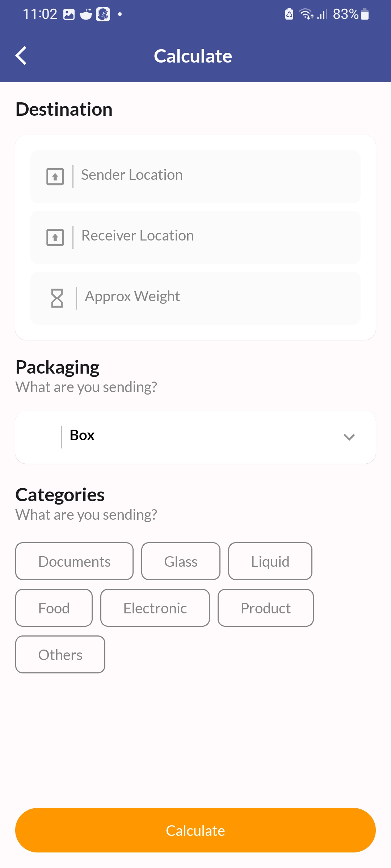This screenshot has width=391, height=868.
Task: Tap the Wi-Fi status icon
Action: [x=306, y=14]
